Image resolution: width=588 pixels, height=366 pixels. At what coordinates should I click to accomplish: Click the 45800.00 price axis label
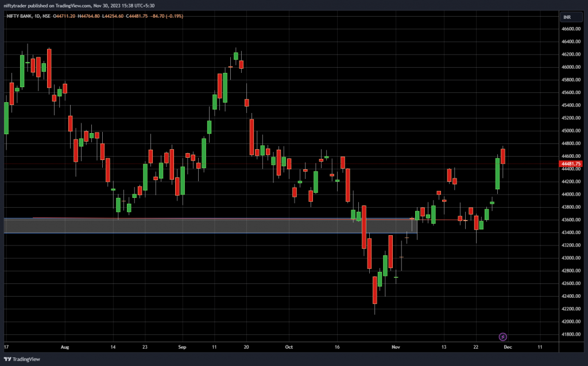571,80
